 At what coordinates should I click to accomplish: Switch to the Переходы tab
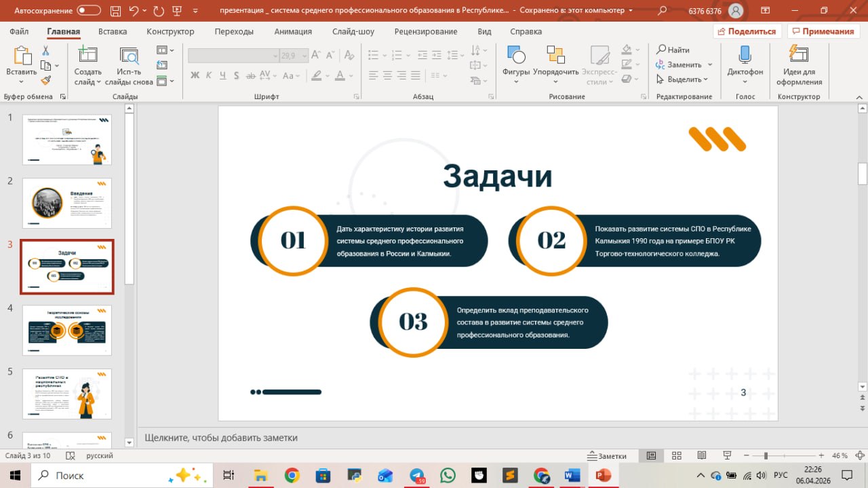234,31
